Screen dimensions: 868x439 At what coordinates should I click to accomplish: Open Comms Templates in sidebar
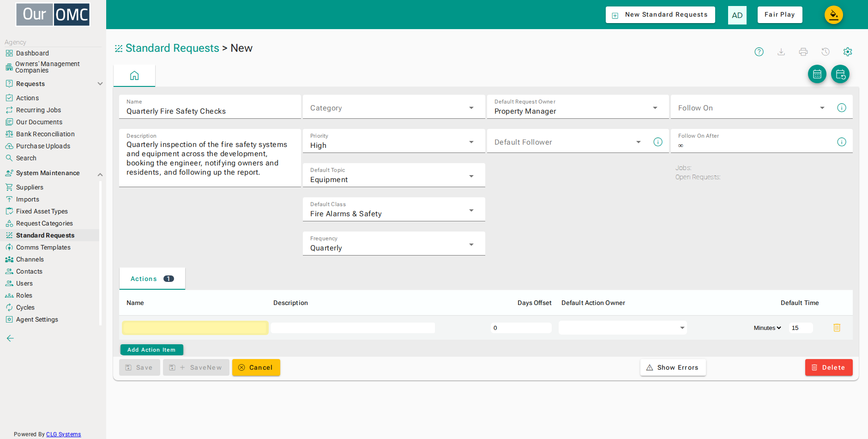tap(43, 247)
